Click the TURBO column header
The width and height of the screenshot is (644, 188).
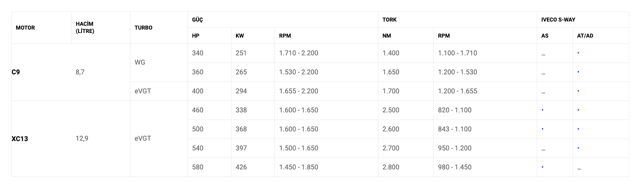[144, 28]
